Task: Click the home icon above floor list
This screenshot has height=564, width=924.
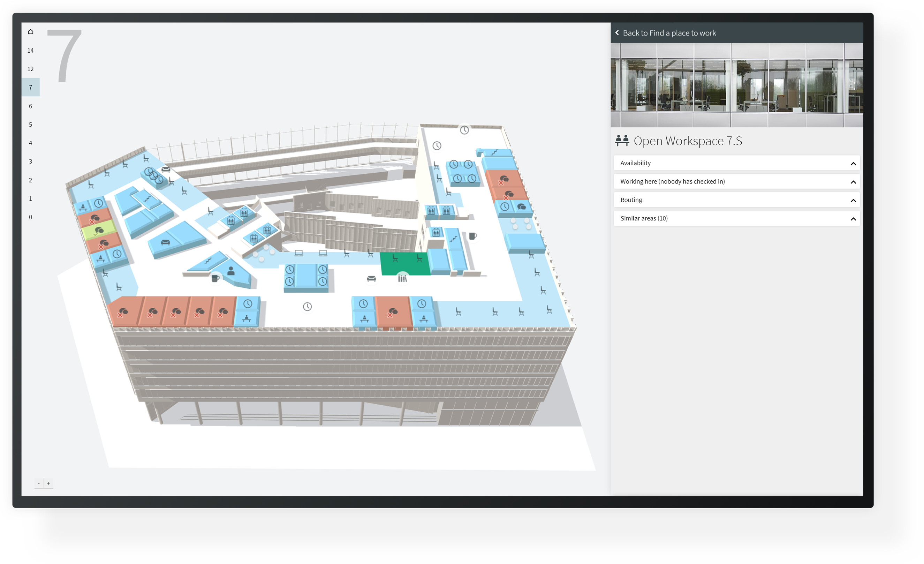Action: click(x=30, y=32)
